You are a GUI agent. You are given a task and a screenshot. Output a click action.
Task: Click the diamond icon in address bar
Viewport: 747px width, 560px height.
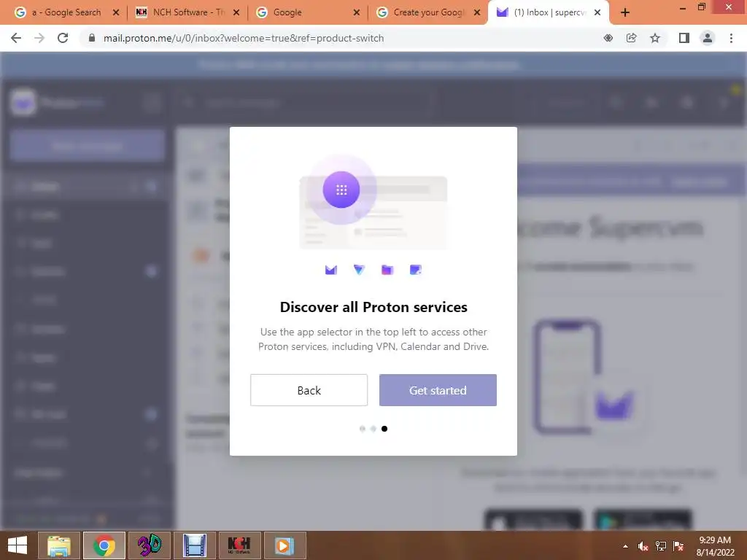[x=608, y=38]
